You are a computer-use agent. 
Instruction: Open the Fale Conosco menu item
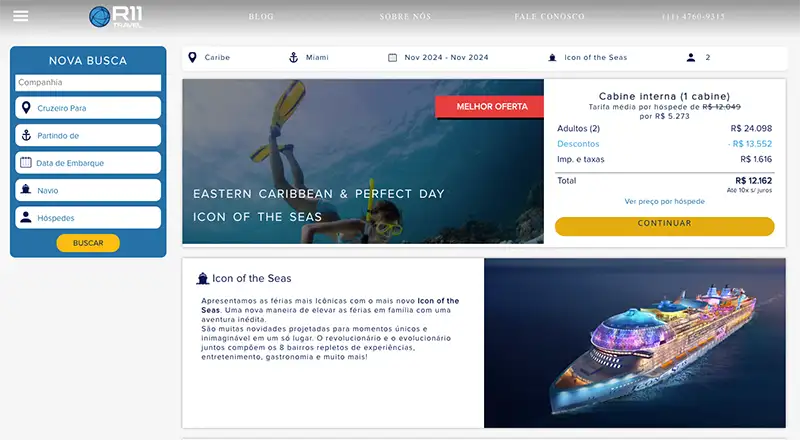click(x=548, y=17)
